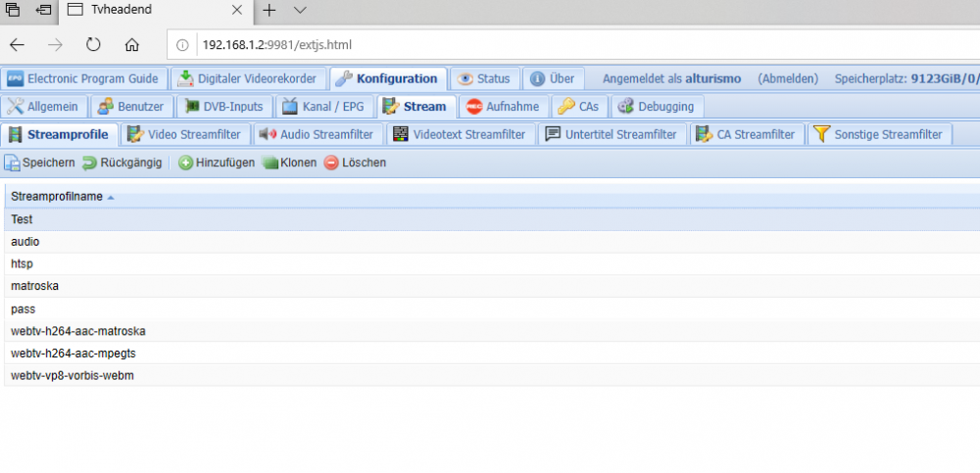Click the browser forward arrow

coord(55,44)
